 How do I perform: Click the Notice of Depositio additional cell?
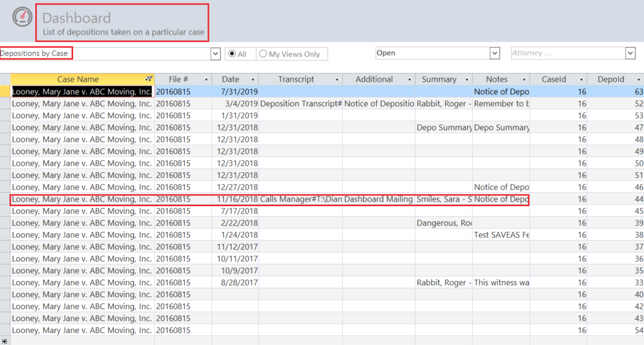[x=379, y=104]
